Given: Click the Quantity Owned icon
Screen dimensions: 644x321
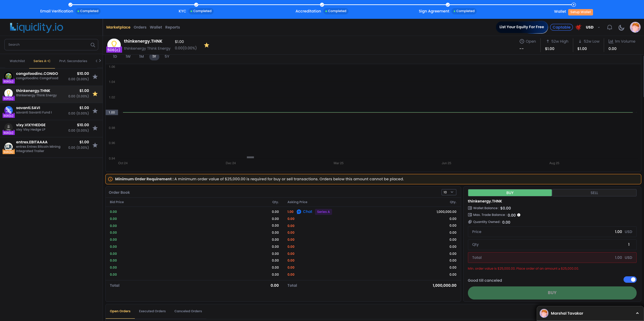Looking at the screenshot, I should [x=470, y=222].
